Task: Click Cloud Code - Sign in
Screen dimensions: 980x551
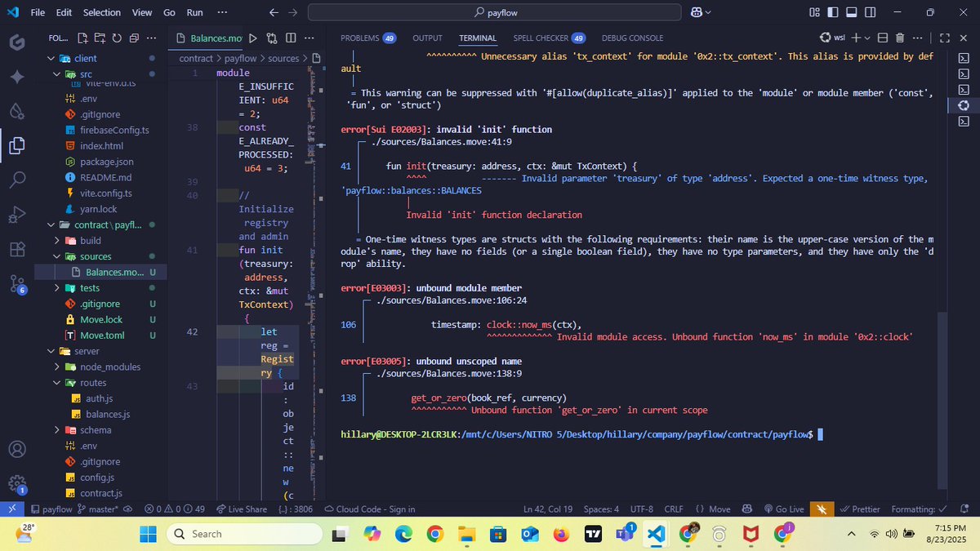Action: point(369,509)
